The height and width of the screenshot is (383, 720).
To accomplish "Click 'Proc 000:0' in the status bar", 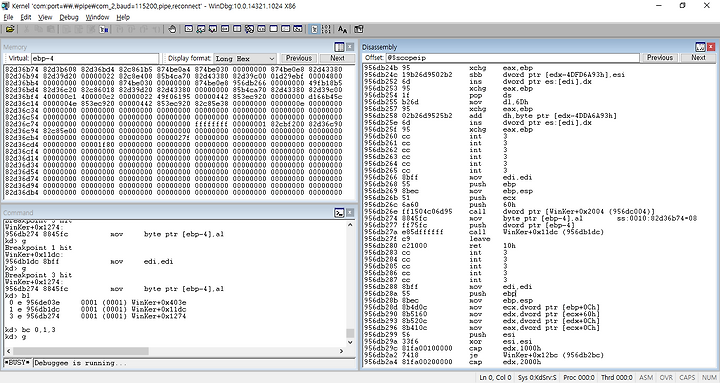I will click(579, 377).
